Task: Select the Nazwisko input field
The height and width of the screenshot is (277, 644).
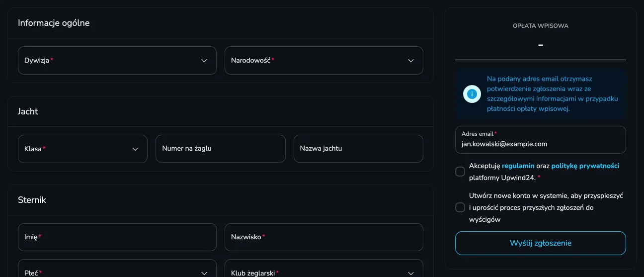Action: (x=324, y=237)
